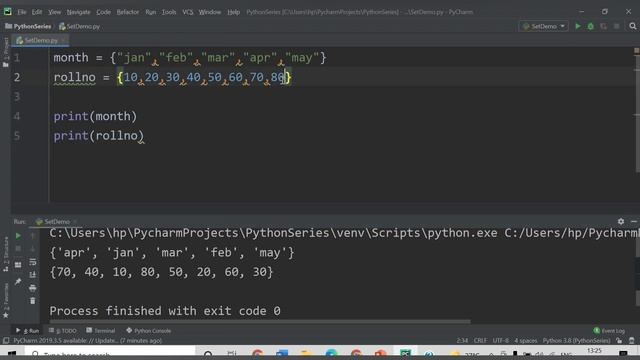
Task: Click the inspector hector status icon
Action: 632,340
